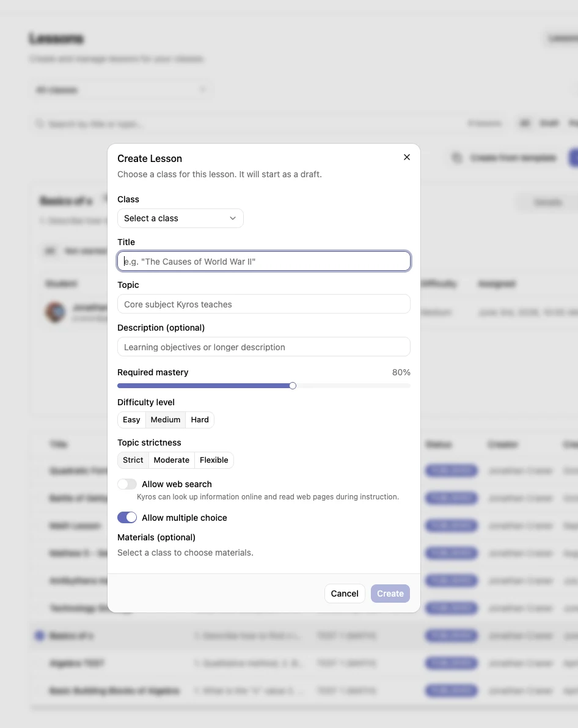Click the Description (optional) text field
Screen dimensions: 578x728
(x=264, y=347)
